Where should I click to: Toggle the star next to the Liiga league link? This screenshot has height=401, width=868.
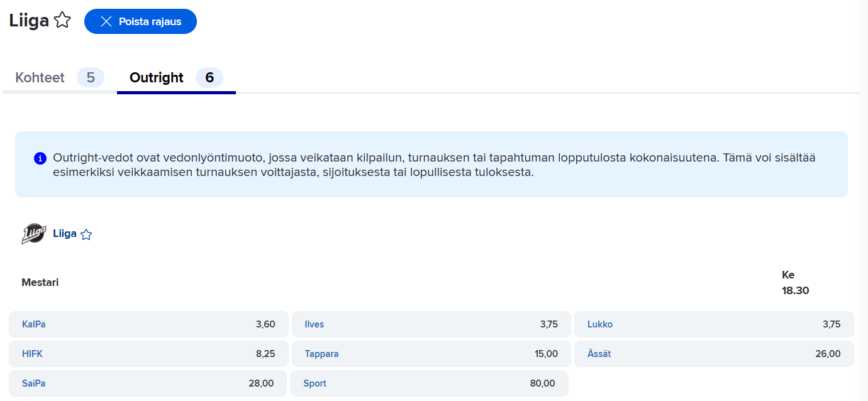(86, 234)
